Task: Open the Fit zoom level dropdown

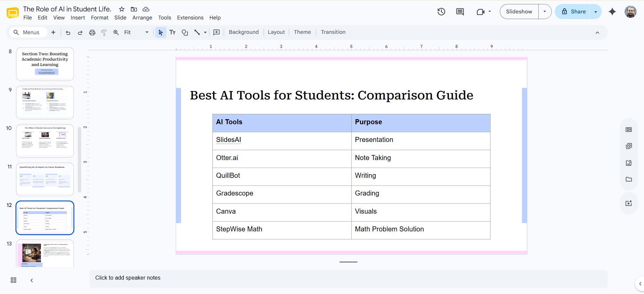Action: [x=136, y=32]
